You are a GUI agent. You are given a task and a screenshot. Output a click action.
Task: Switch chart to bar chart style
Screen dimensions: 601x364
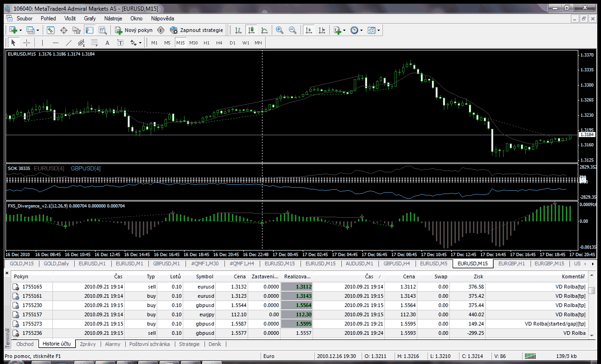click(x=238, y=30)
